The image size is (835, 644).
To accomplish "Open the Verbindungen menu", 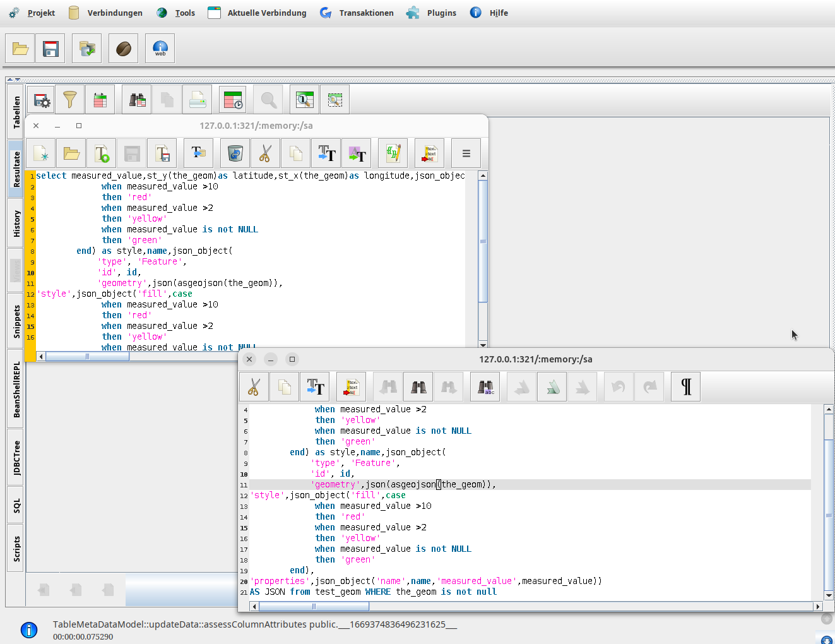I will coord(105,13).
